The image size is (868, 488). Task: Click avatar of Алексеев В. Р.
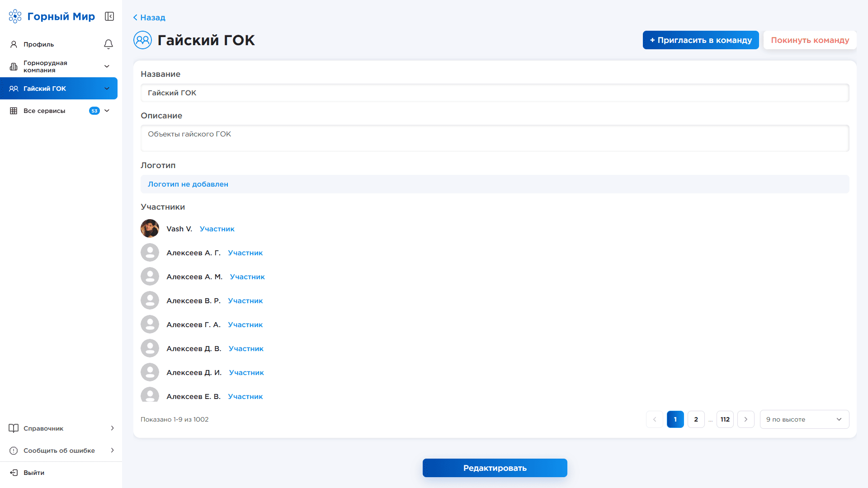click(x=150, y=300)
